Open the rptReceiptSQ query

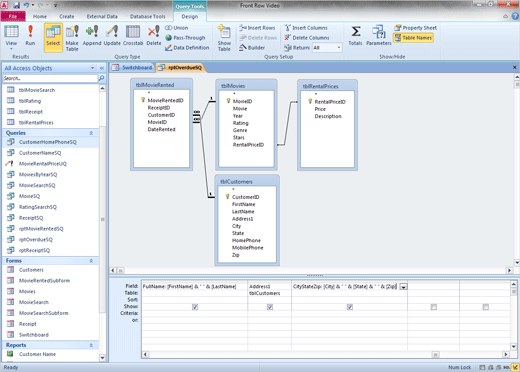pyautogui.click(x=34, y=250)
